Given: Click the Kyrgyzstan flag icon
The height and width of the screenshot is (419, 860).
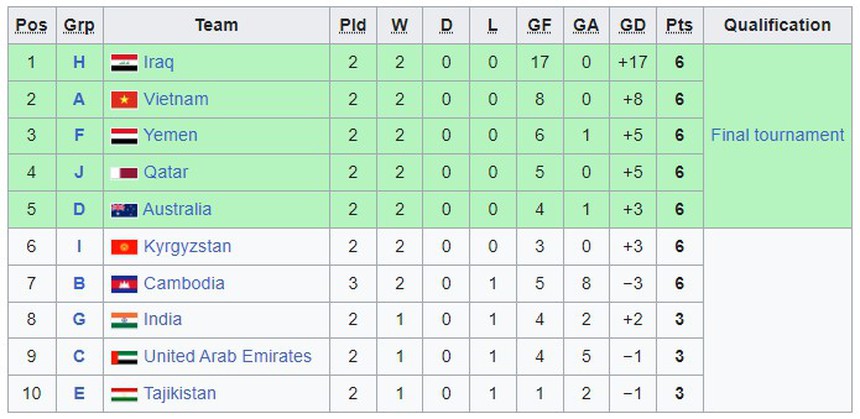Looking at the screenshot, I should pyautogui.click(x=124, y=247).
